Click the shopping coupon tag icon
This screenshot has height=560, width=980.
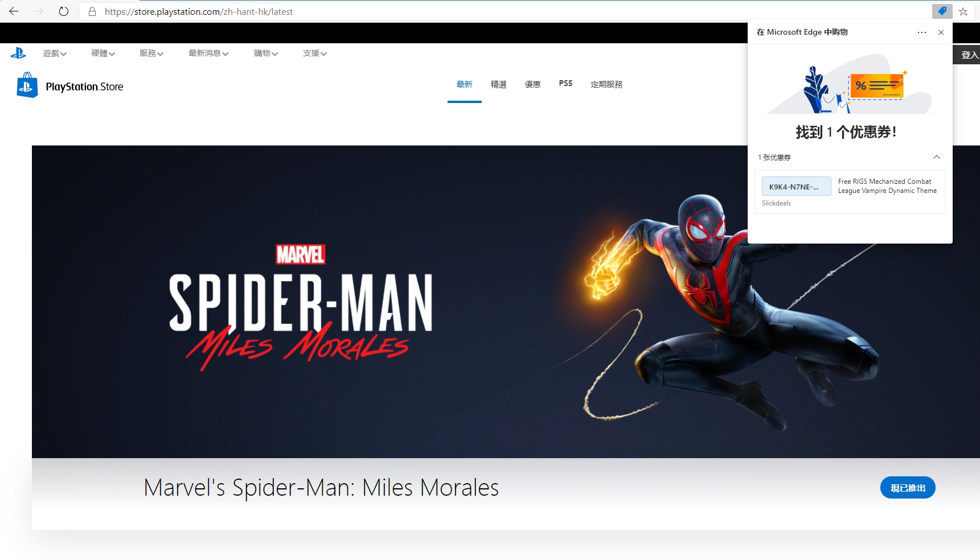point(942,11)
